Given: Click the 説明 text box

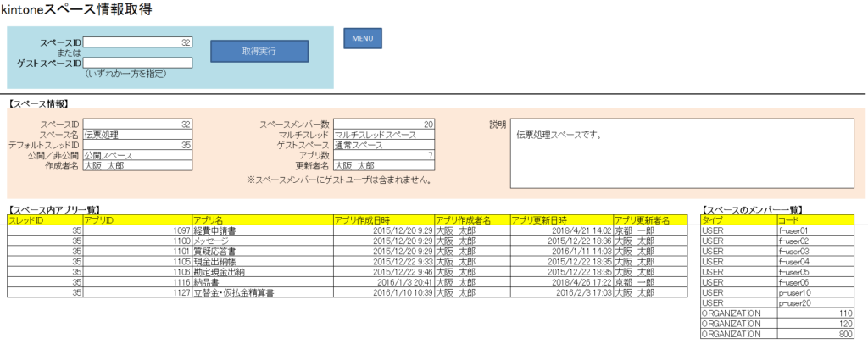Looking at the screenshot, I should (682, 153).
